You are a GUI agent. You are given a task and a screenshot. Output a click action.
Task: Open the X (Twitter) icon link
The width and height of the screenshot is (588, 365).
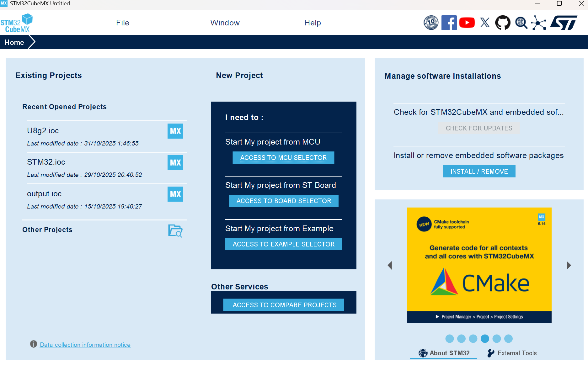tap(485, 23)
